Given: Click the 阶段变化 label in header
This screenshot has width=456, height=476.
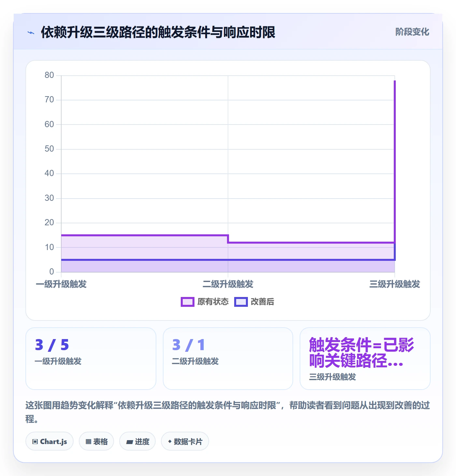Looking at the screenshot, I should 412,32.
